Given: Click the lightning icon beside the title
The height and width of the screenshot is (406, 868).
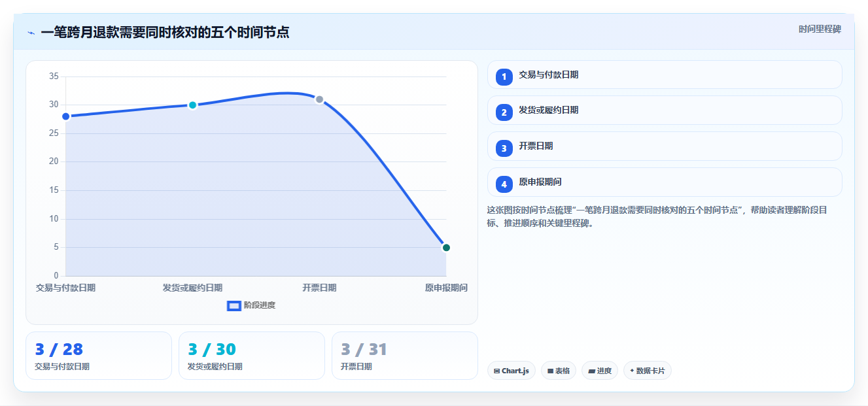Looking at the screenshot, I should (x=31, y=33).
